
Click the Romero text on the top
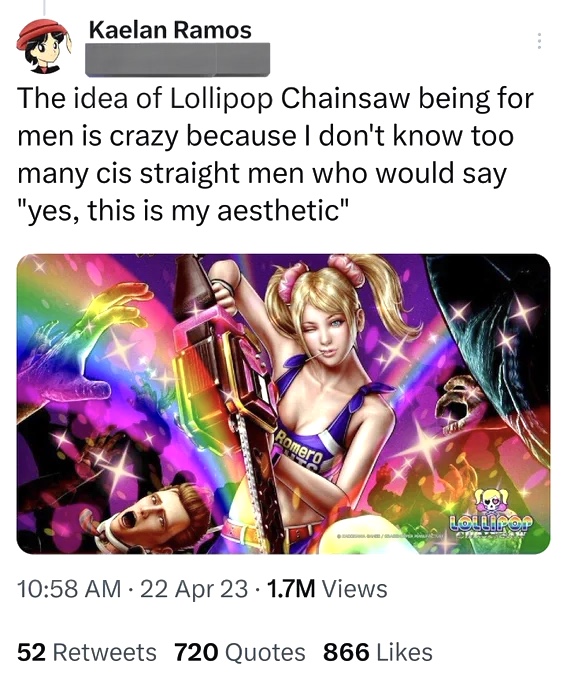coord(299,449)
